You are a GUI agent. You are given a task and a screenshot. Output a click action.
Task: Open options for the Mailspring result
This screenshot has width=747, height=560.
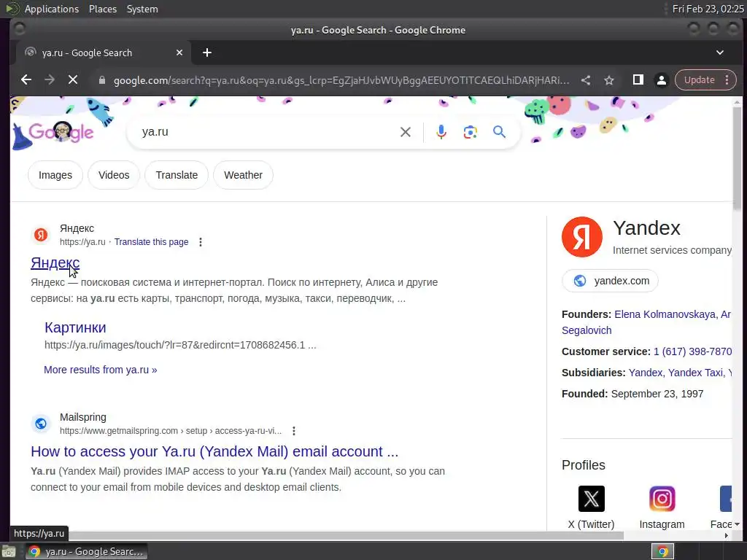[x=294, y=430]
